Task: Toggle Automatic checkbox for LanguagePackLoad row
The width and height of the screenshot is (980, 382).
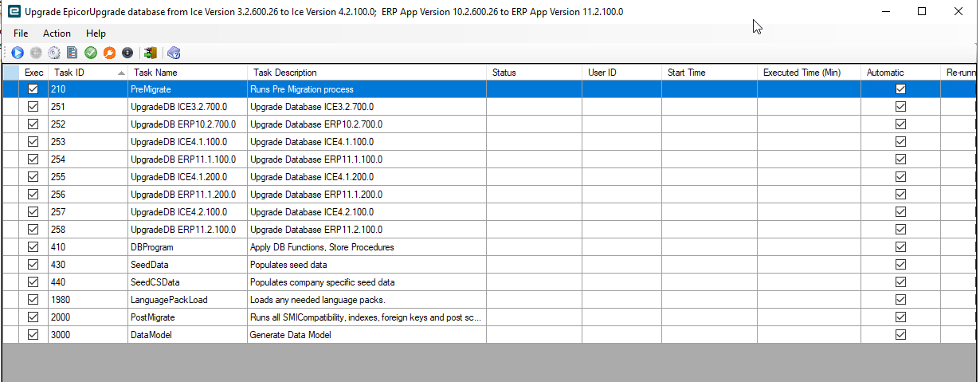Action: pyautogui.click(x=900, y=300)
